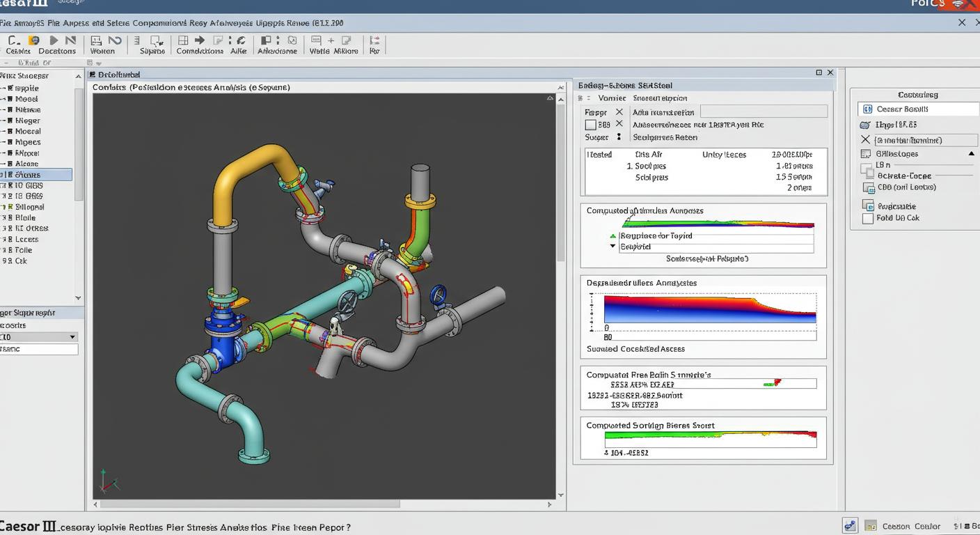Click the list icon left of Sispsne
The width and height of the screenshot is (980, 535).
tap(136, 41)
